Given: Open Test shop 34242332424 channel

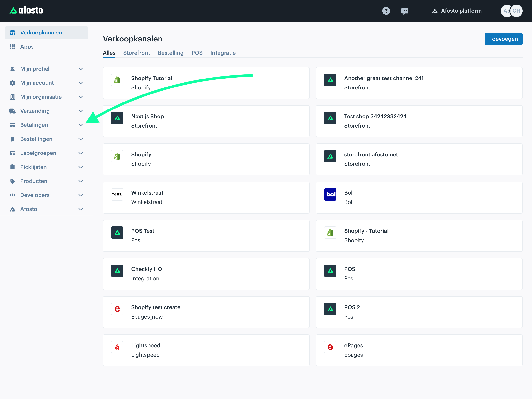Looking at the screenshot, I should [419, 121].
